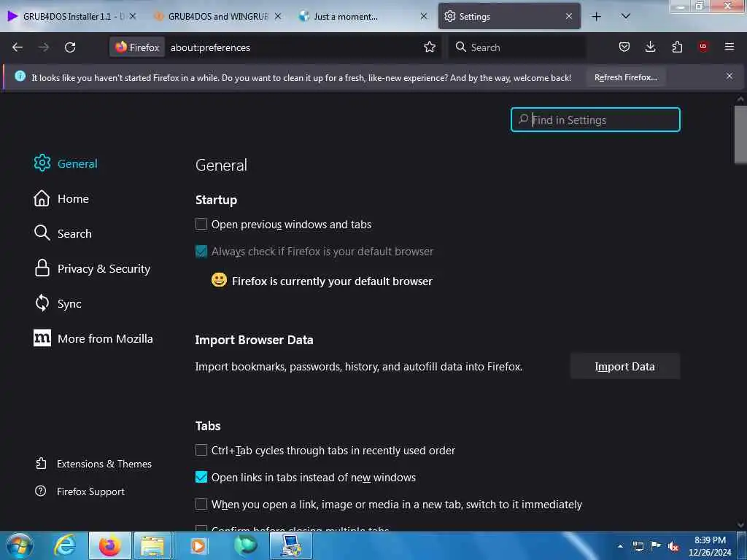Image resolution: width=747 pixels, height=560 pixels.
Task: Open the Extensions puzzle icon in toolbar
Action: coord(677,47)
